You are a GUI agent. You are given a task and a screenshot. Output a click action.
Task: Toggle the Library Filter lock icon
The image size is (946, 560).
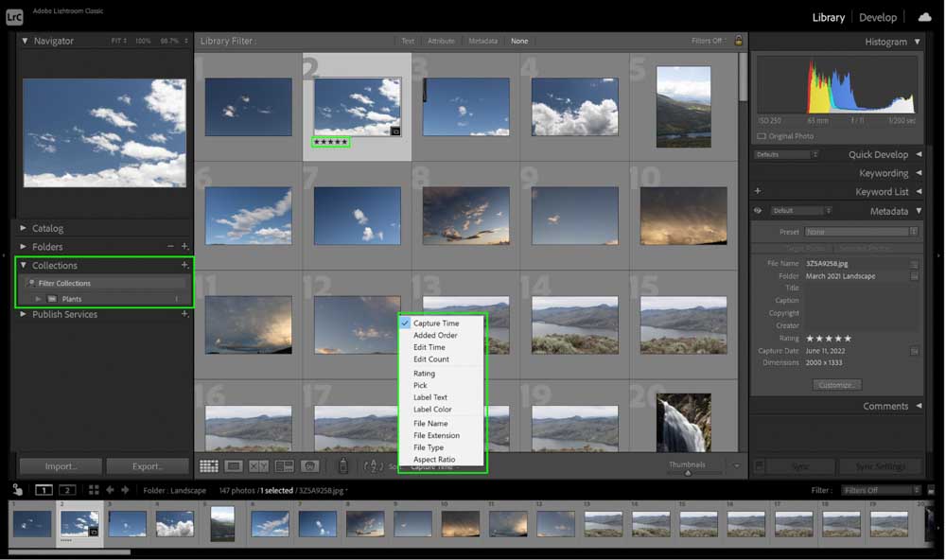[x=739, y=41]
